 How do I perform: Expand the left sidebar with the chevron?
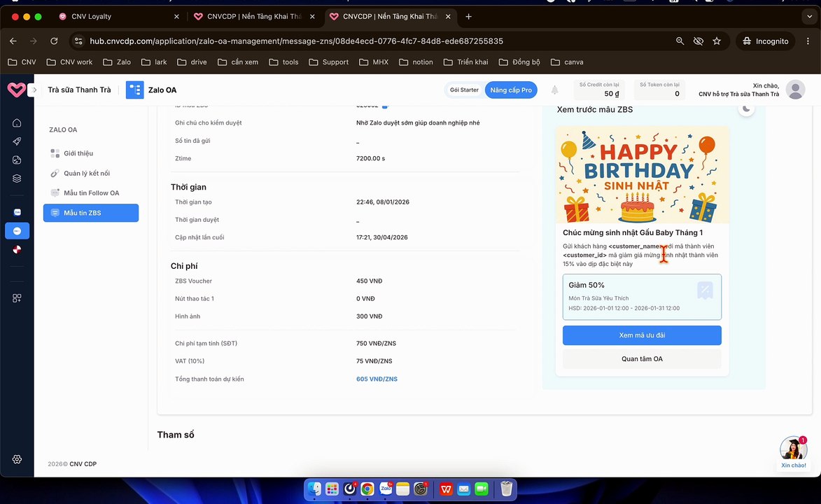pos(34,90)
